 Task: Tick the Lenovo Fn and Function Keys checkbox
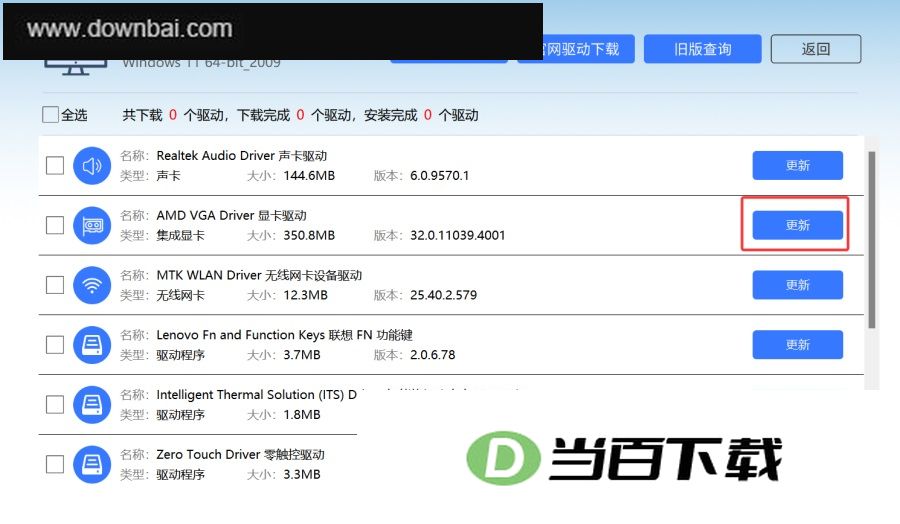[x=55, y=345]
